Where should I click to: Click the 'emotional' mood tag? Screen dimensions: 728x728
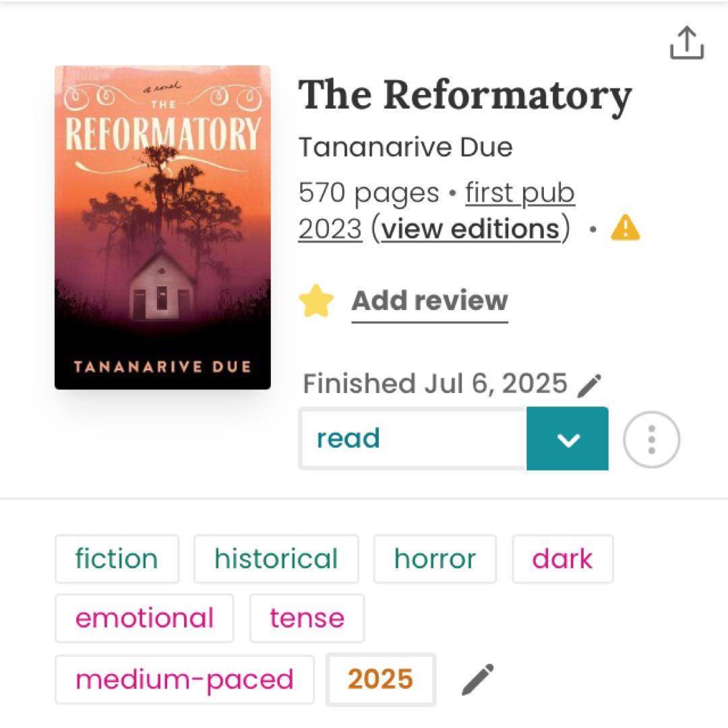[144, 618]
